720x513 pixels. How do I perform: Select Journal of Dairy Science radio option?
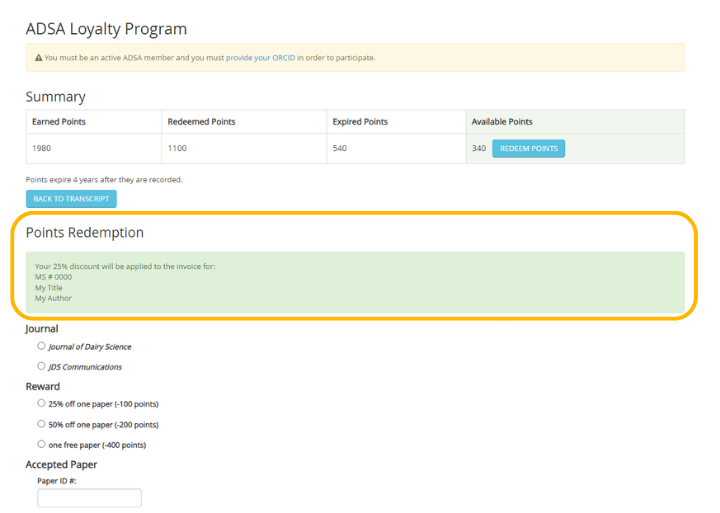(41, 346)
